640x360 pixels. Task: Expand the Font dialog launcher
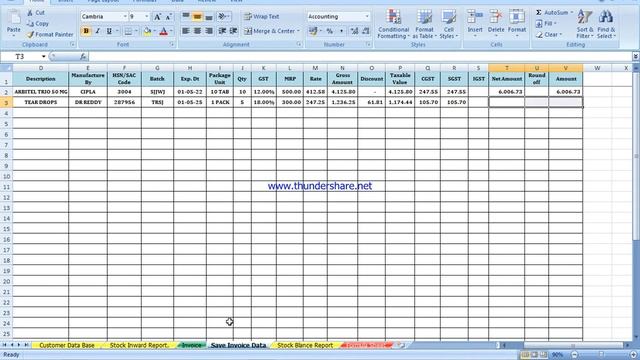172,44
